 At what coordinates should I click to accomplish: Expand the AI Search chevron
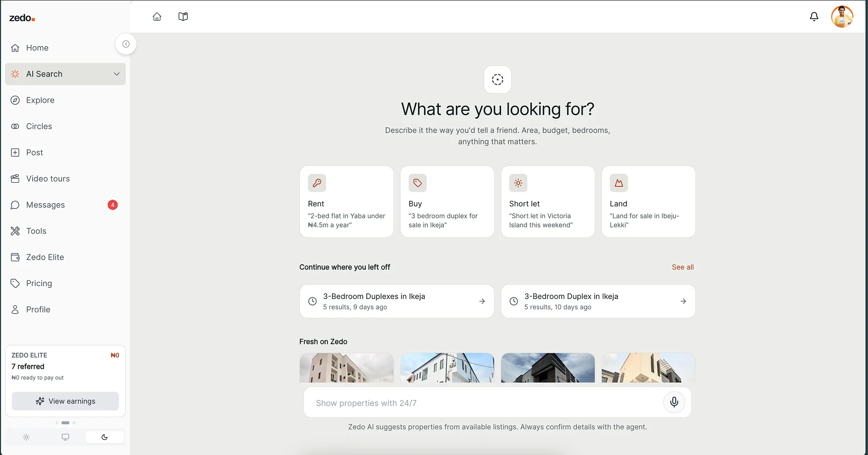[117, 74]
